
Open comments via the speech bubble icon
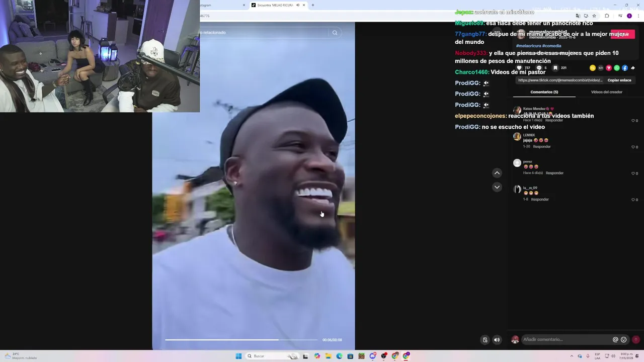[539, 68]
